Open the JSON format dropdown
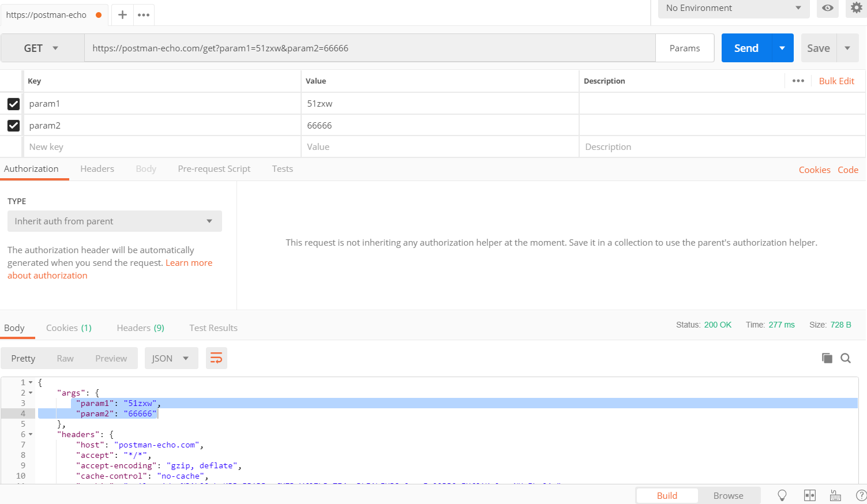Image resolution: width=867 pixels, height=504 pixels. (x=171, y=358)
